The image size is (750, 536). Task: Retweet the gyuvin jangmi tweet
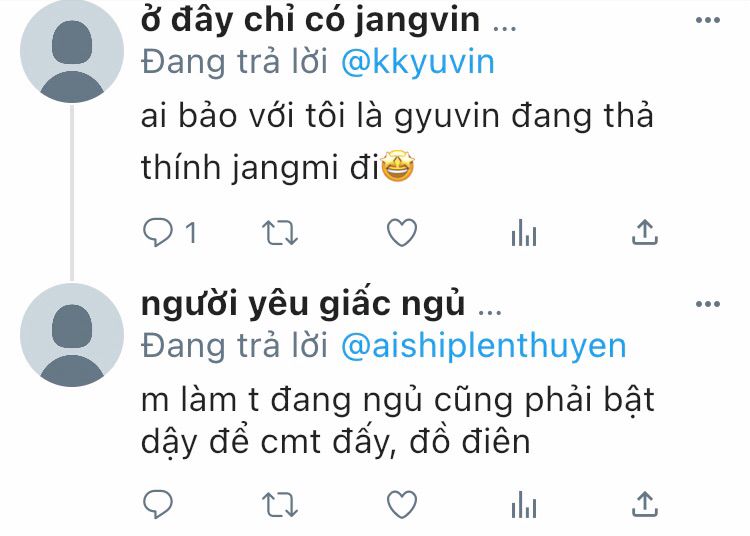(x=280, y=233)
